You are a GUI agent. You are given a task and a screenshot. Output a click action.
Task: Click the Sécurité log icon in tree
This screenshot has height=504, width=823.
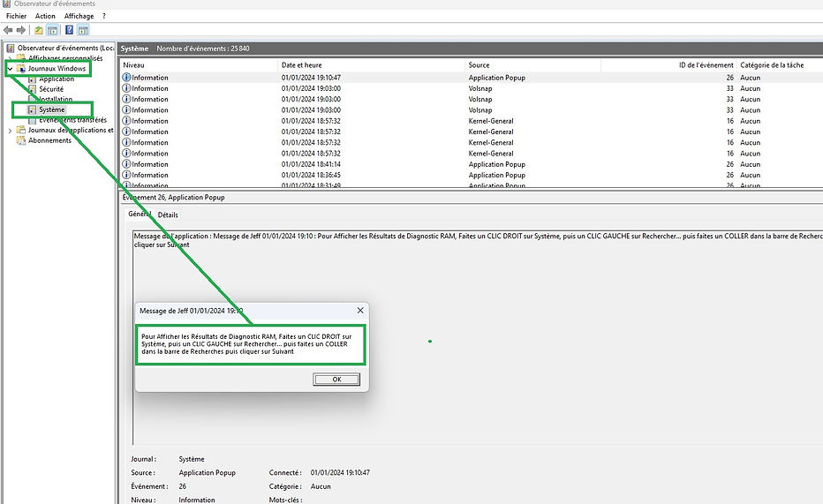(32, 89)
